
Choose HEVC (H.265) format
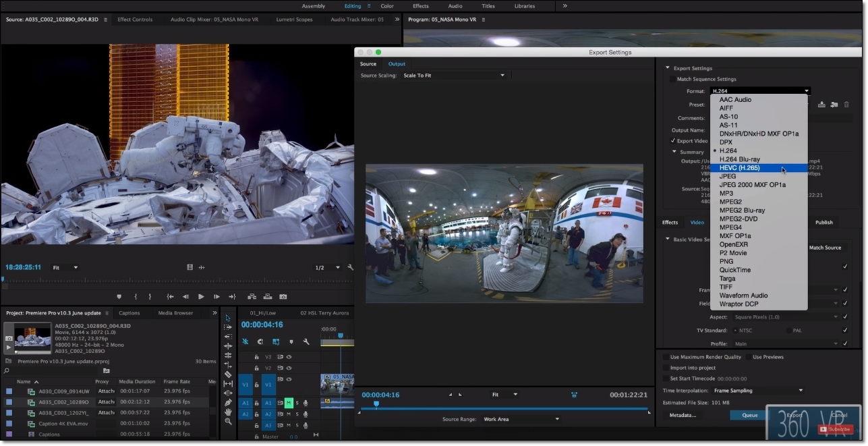[759, 168]
